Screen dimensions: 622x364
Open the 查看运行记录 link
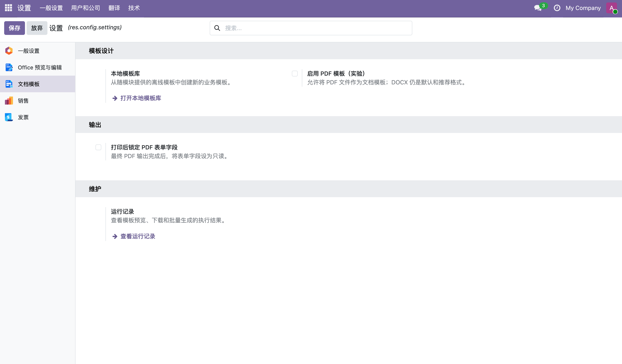click(x=138, y=237)
